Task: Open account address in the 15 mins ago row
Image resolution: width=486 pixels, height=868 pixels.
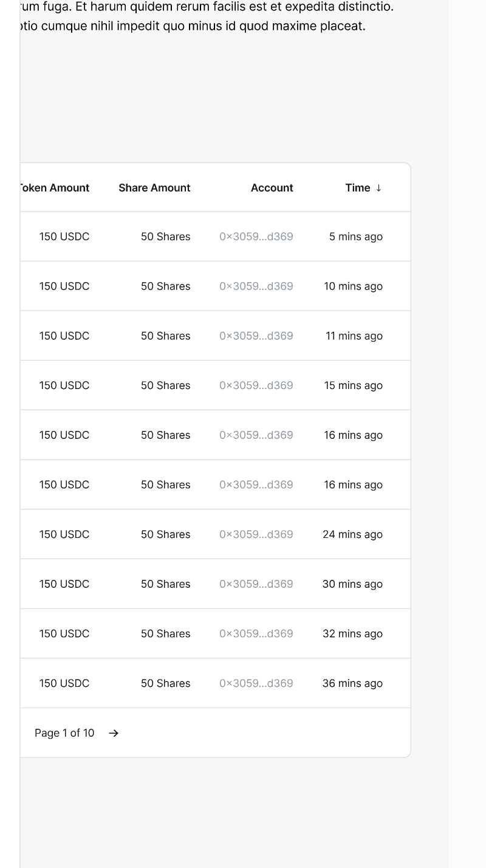Action: [x=256, y=385]
